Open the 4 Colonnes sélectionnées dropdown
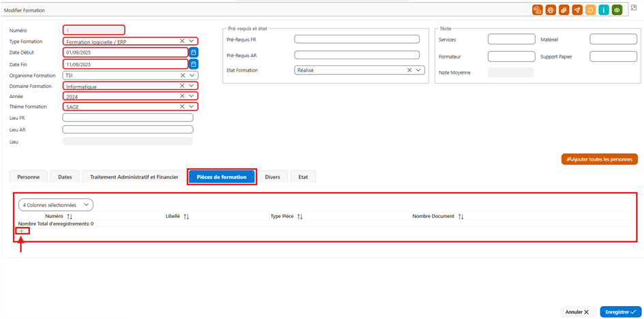 click(56, 205)
